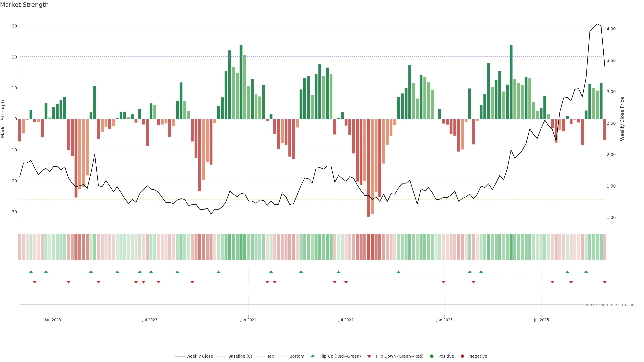The height and width of the screenshot is (362, 644).
Task: Click the leftmost red flip-down triangle marker
Action: click(x=35, y=282)
